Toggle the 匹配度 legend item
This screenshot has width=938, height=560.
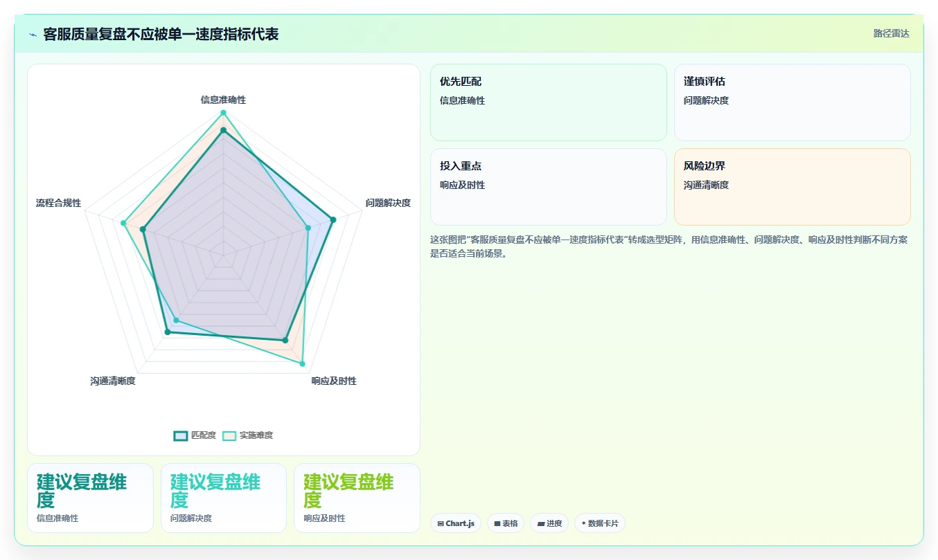[x=195, y=435]
